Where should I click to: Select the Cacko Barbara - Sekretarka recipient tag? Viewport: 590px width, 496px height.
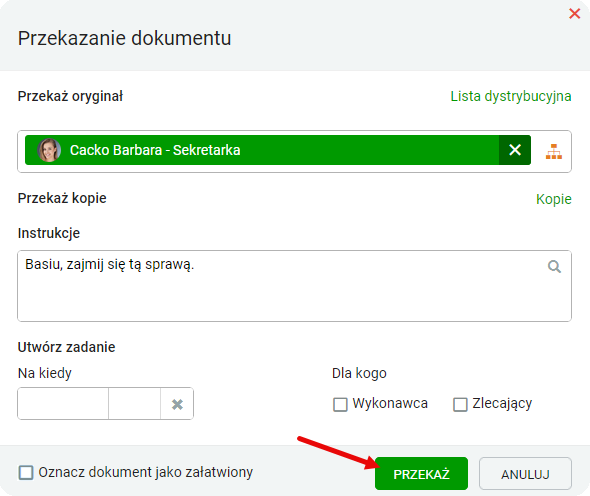click(278, 150)
